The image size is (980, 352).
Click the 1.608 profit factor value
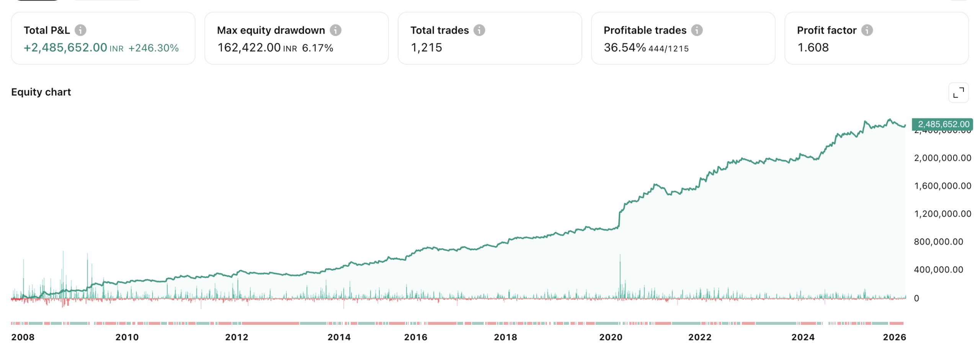(x=813, y=47)
